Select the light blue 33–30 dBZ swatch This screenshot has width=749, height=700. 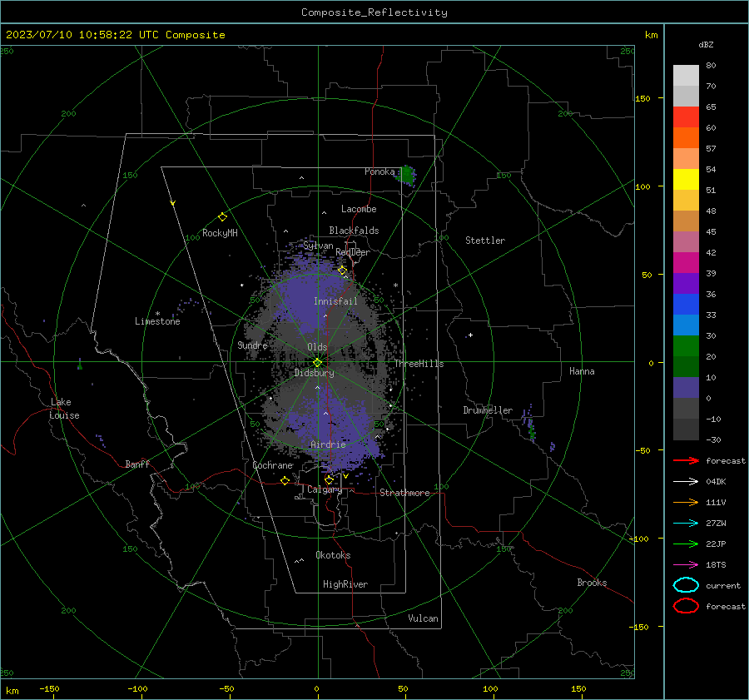[x=686, y=325]
